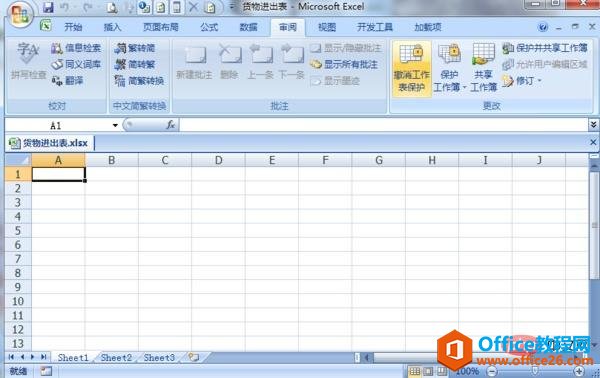
Task: Click Share Workbook (共享工作簿)
Action: (x=483, y=68)
